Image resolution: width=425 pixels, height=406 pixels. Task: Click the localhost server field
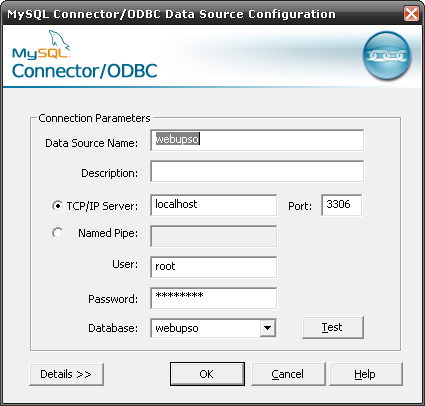[x=214, y=205]
